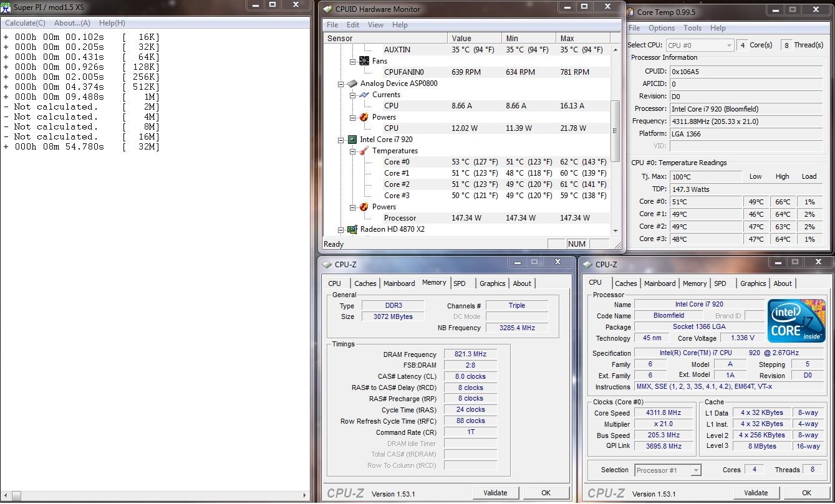Open About tab in right CPU-Z window
Image resolution: width=835 pixels, height=504 pixels.
(x=782, y=283)
